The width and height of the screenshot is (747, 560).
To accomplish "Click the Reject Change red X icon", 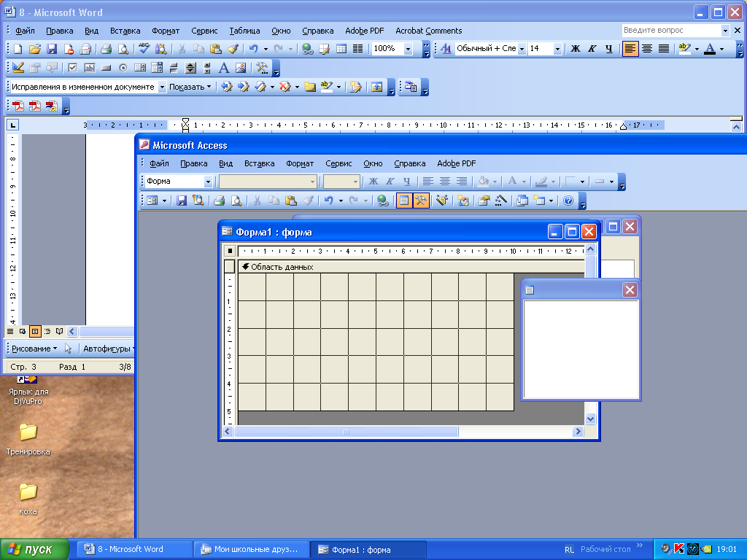I will pyautogui.click(x=285, y=87).
